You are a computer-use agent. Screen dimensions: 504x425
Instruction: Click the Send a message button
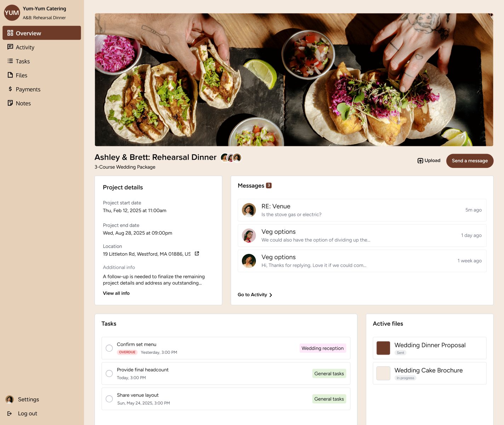tap(470, 161)
